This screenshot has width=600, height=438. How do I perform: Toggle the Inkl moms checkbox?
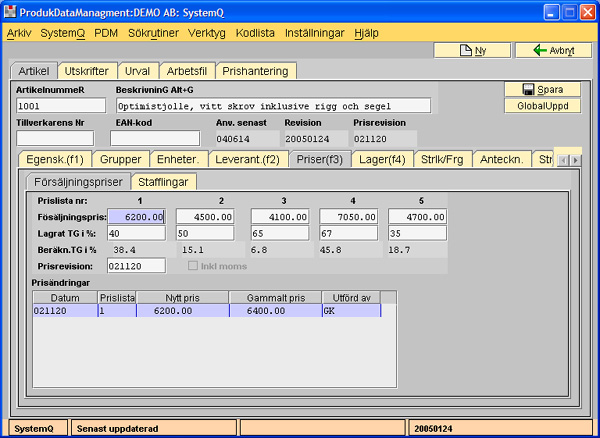[192, 266]
